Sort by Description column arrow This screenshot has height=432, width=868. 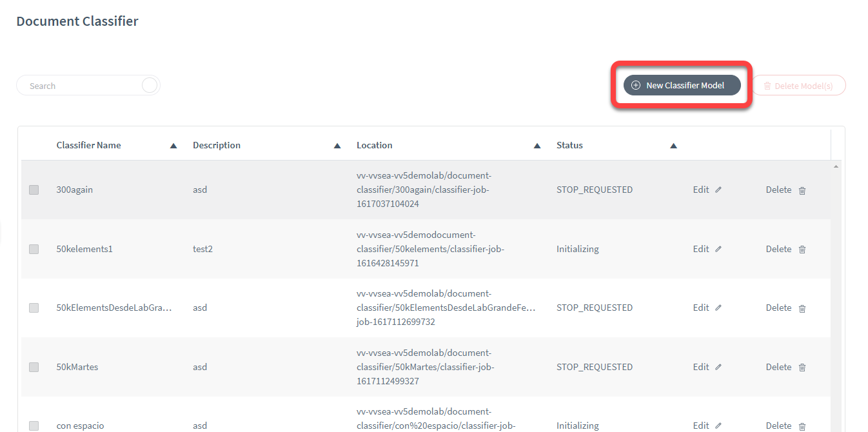pyautogui.click(x=337, y=146)
